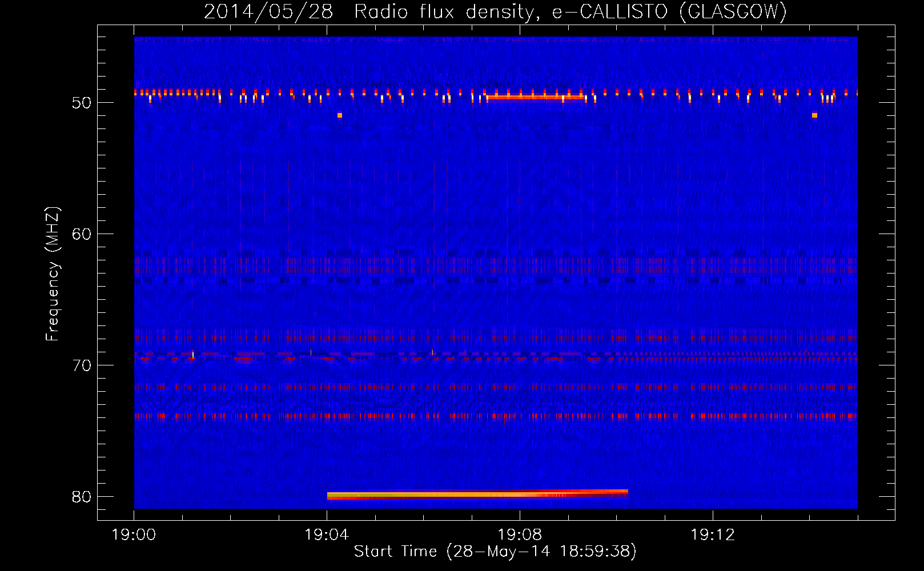Click the orange square marker near 19:04
The height and width of the screenshot is (571, 924).
point(340,115)
